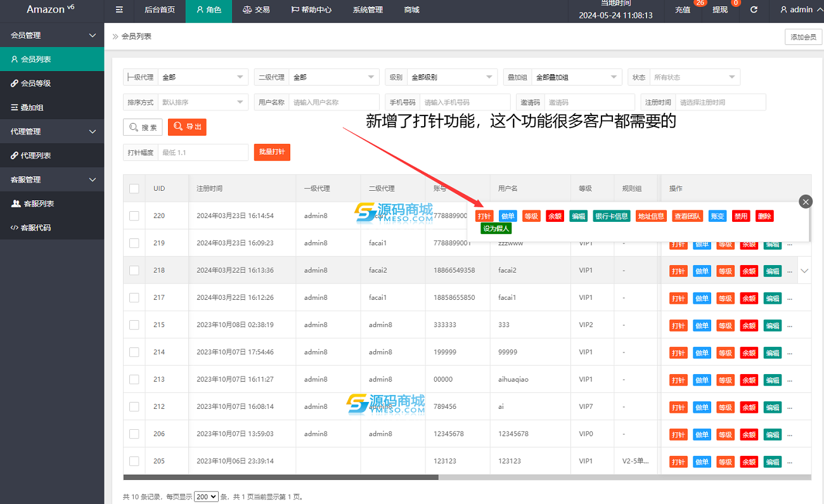Click 删除 in the action popup
The height and width of the screenshot is (504, 824).
click(x=764, y=216)
